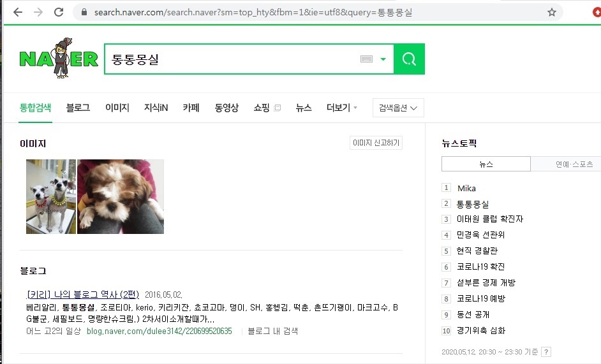The height and width of the screenshot is (364, 601).
Task: Open news topic 경기위축 심화
Action: [x=481, y=330]
